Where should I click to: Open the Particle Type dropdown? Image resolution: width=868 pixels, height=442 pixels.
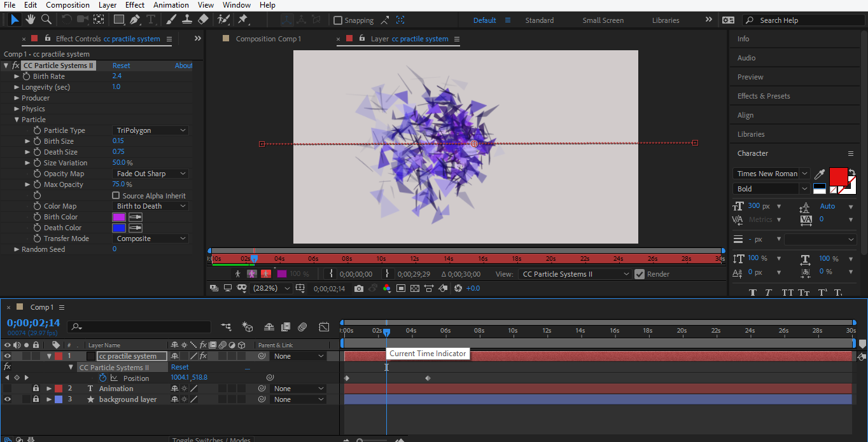pos(151,130)
